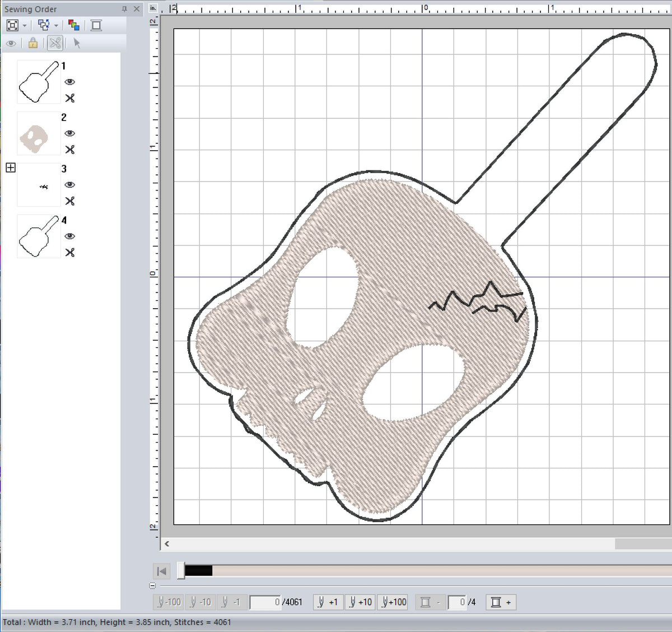Screen dimensions: 672x632
Task: Open the dropdown arrow beside the zoom-to-fit icon
Action: click(x=25, y=26)
